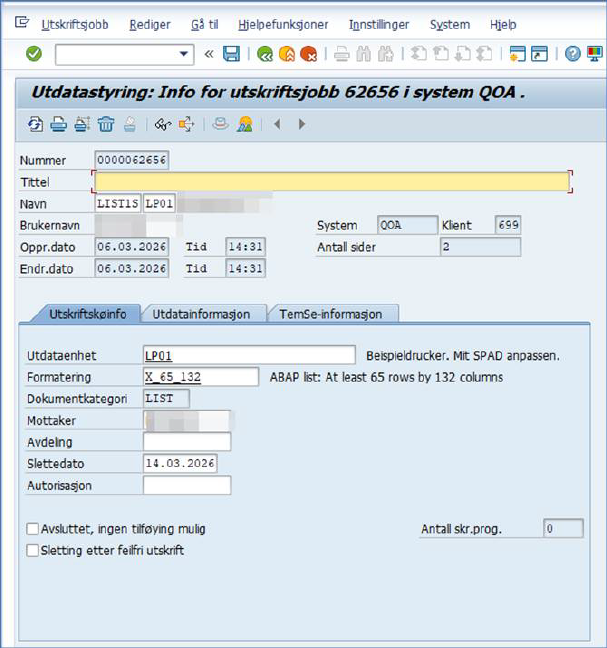Viewport: 607px width, 648px height.
Task: Click the Forward/export arrow icon
Action: tap(186, 124)
